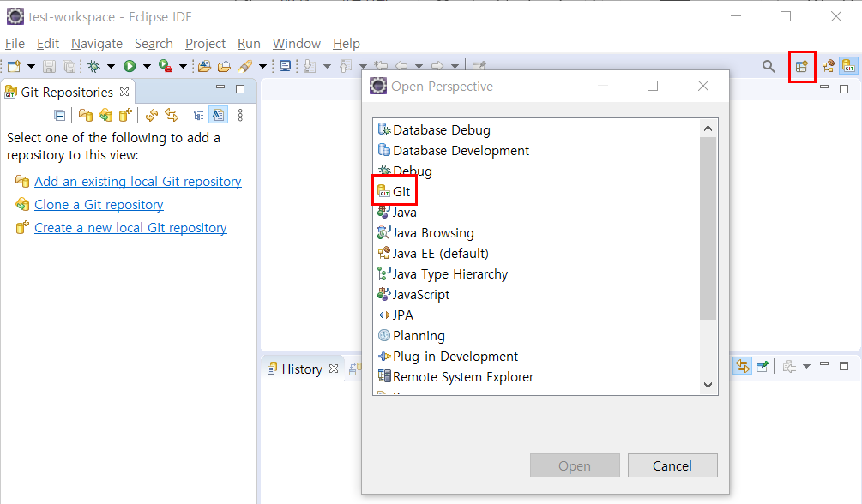Click the Run External Tools icon
This screenshot has height=504, width=862.
166,67
